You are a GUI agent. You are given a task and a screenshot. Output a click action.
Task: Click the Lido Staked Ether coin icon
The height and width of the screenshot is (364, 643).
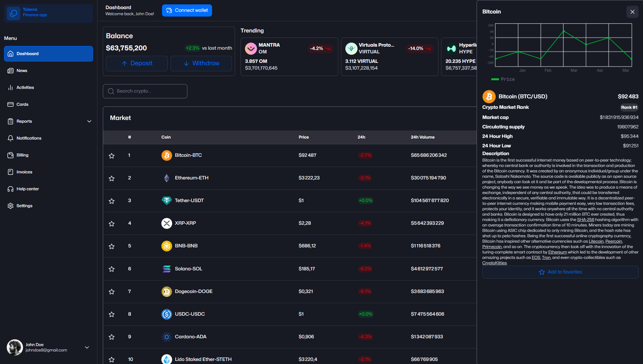(x=167, y=359)
